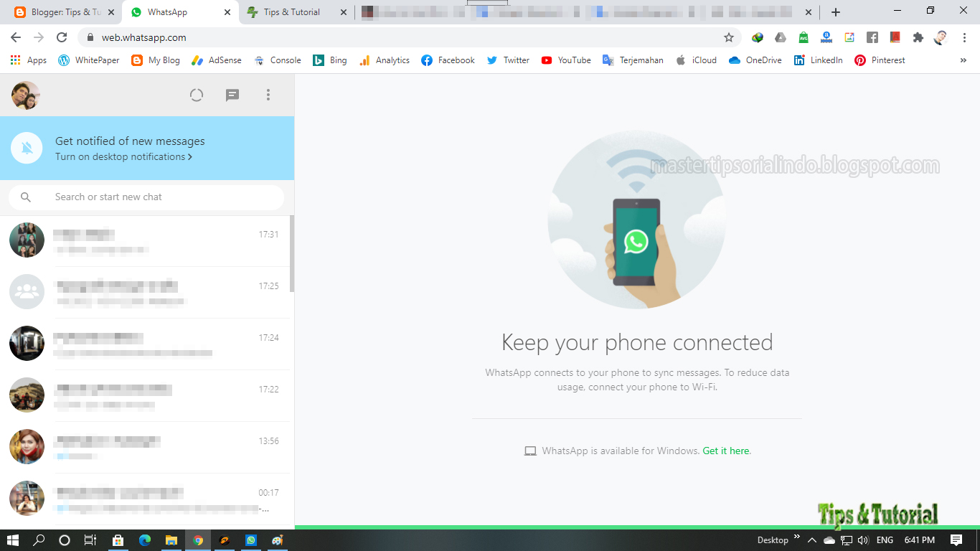Click 'Get it here' Windows download link

[726, 451]
